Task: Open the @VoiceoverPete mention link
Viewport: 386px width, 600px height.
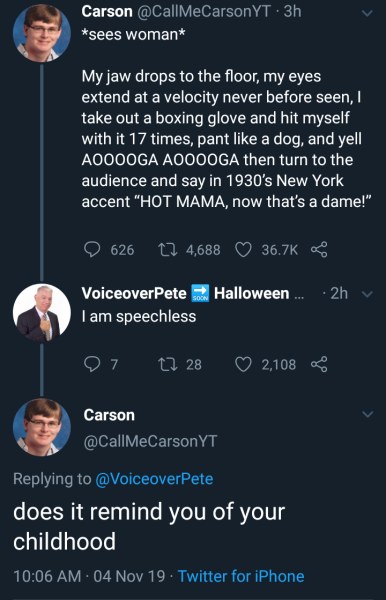Action: 154,479
